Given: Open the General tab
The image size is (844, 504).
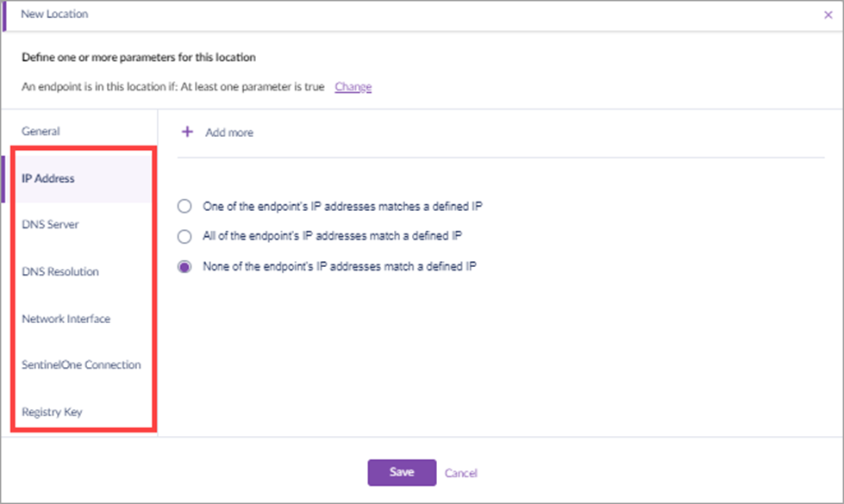Looking at the screenshot, I should 41,132.
